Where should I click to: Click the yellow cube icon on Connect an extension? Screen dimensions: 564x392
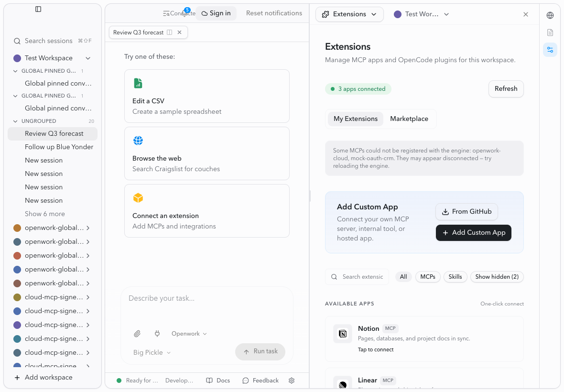pyautogui.click(x=138, y=198)
